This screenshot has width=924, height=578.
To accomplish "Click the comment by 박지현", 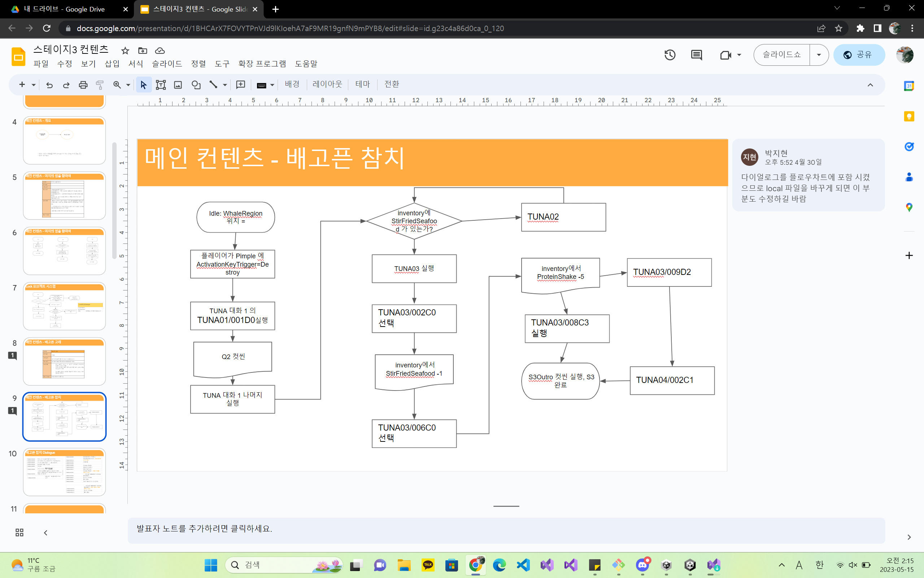I will (x=808, y=175).
